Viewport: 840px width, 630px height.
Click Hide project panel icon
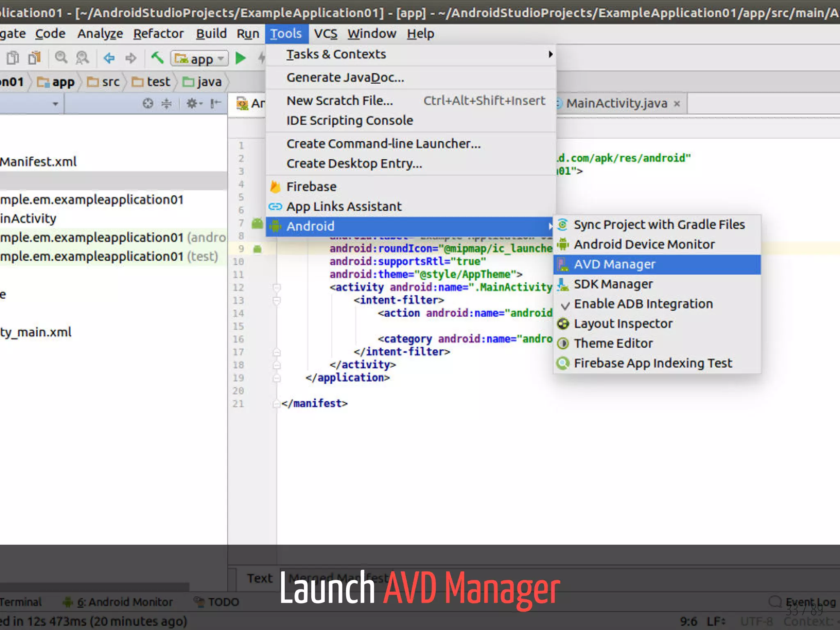[216, 103]
